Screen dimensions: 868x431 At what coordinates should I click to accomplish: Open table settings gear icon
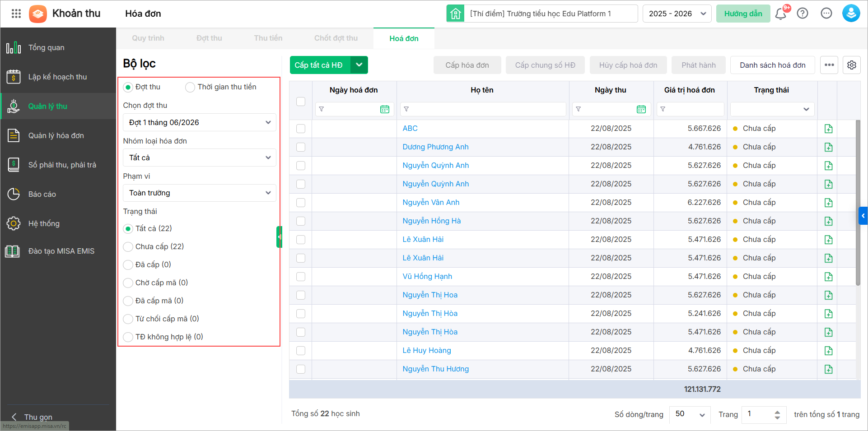click(852, 65)
